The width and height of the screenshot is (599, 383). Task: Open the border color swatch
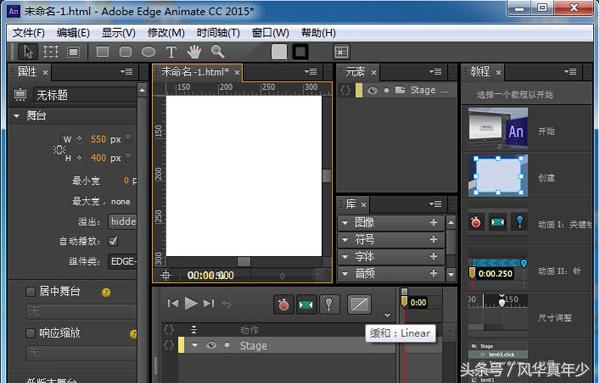(x=300, y=52)
